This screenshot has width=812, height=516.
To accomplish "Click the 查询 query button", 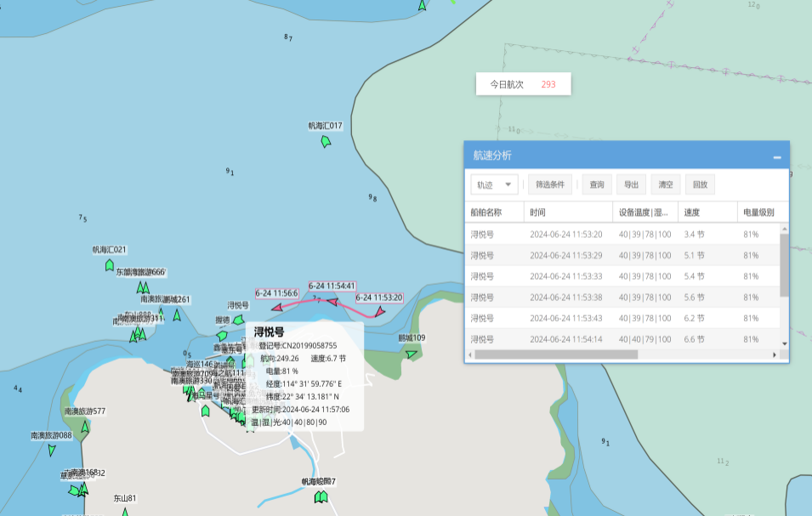I will coord(596,184).
